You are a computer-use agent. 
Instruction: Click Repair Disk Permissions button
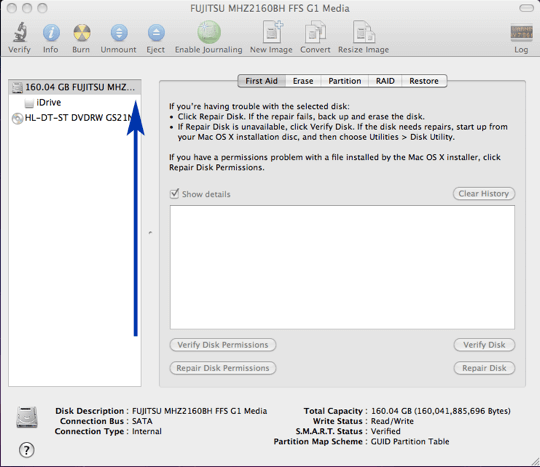[x=223, y=368]
